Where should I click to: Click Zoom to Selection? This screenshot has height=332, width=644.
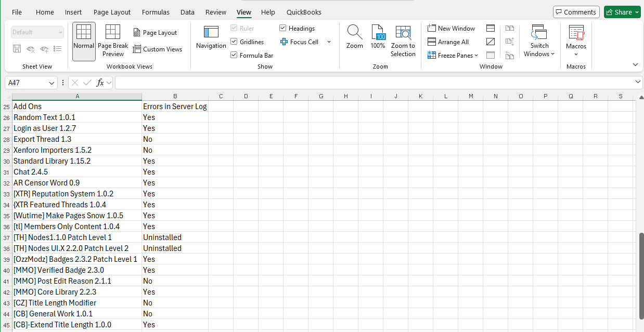pyautogui.click(x=403, y=41)
